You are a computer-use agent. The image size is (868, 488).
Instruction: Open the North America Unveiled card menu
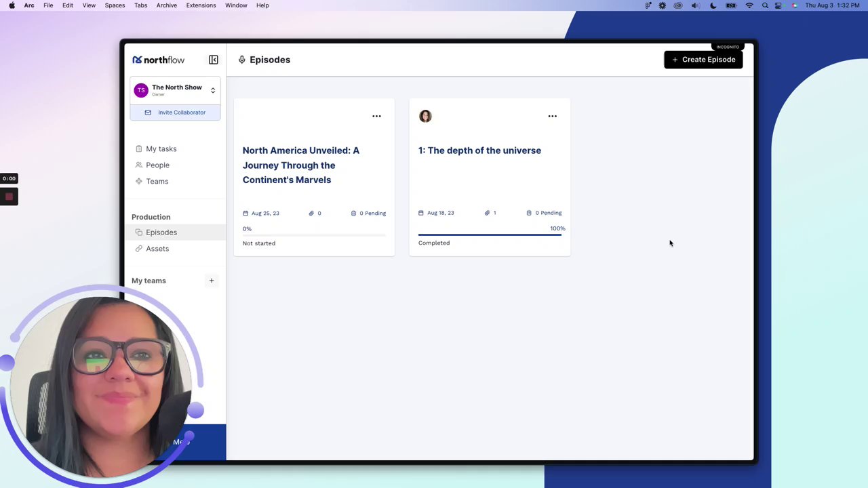(376, 116)
